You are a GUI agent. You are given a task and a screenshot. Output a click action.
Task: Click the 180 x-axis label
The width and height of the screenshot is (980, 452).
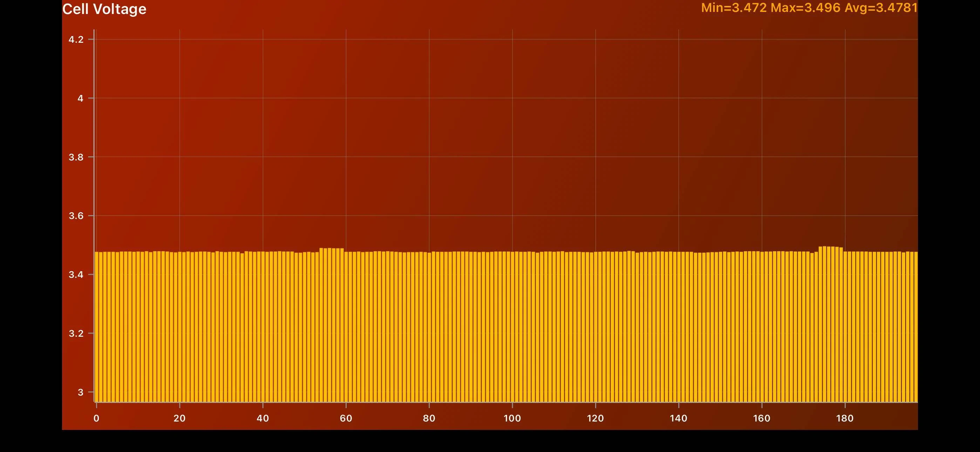pyautogui.click(x=845, y=418)
